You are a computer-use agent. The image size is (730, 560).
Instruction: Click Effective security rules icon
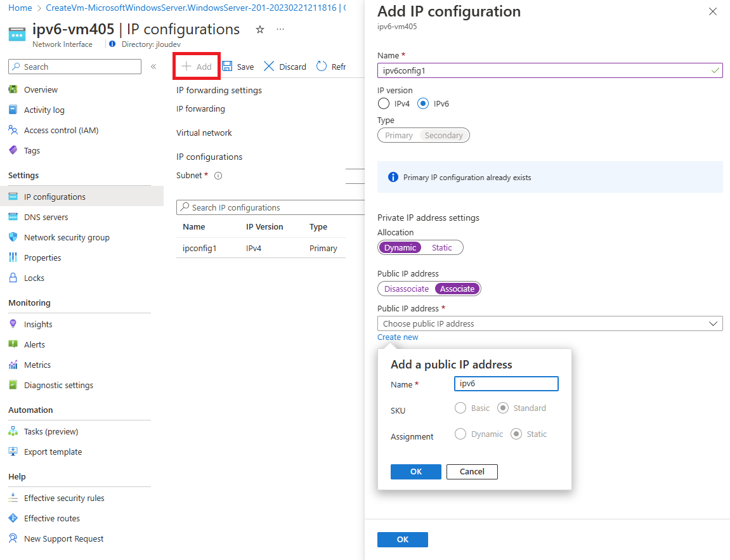pyautogui.click(x=13, y=498)
